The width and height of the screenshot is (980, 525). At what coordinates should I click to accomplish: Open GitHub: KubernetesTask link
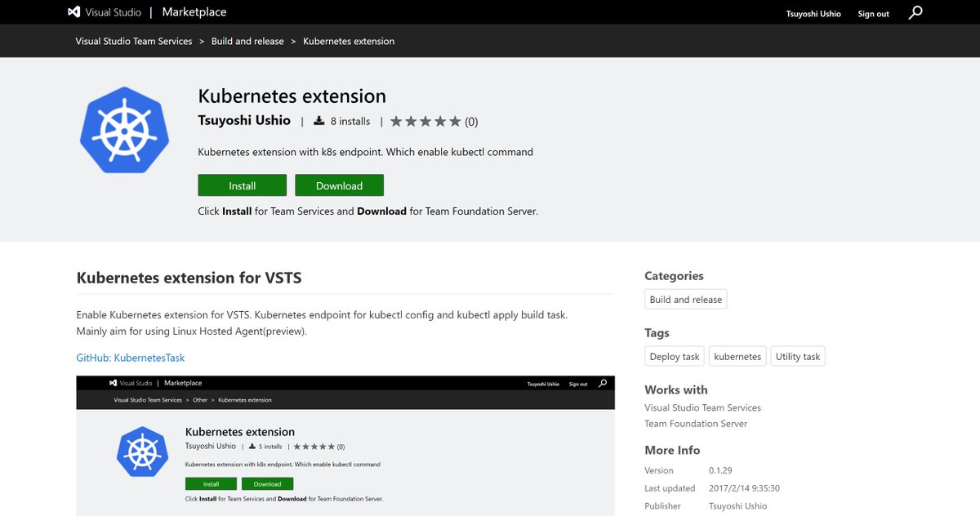(x=131, y=358)
